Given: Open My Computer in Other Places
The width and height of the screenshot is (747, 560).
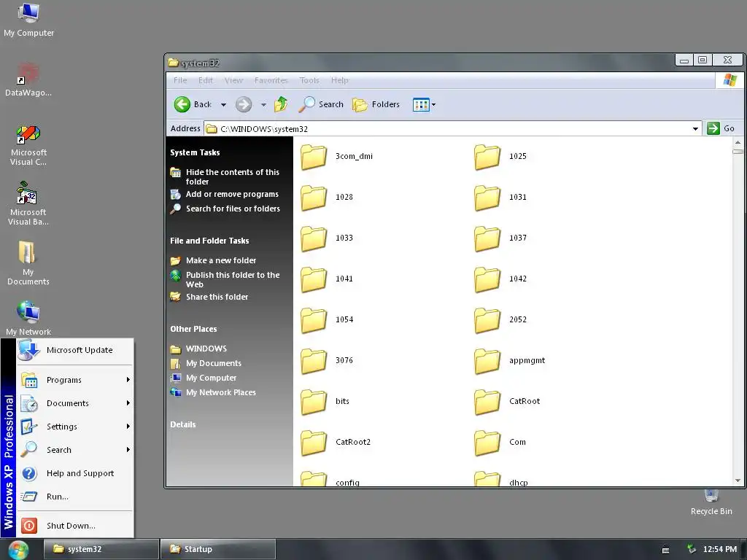Looking at the screenshot, I should 204,378.
